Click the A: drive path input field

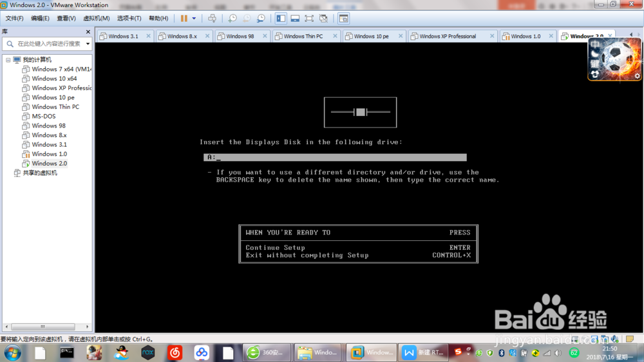[335, 157]
